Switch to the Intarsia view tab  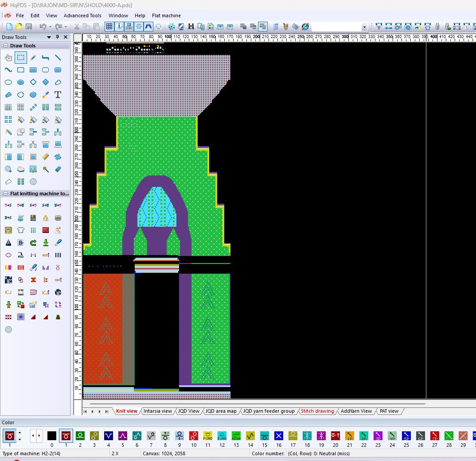pyautogui.click(x=157, y=411)
